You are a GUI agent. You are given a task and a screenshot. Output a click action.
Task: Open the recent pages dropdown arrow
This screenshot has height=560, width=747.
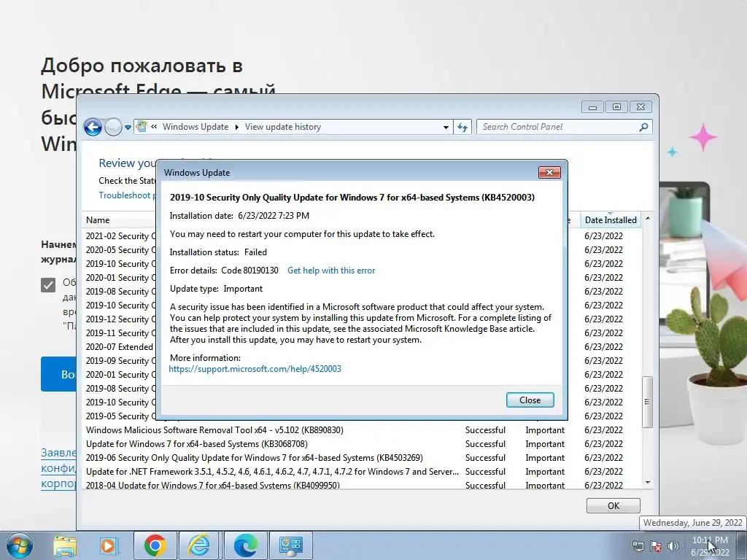pos(128,128)
